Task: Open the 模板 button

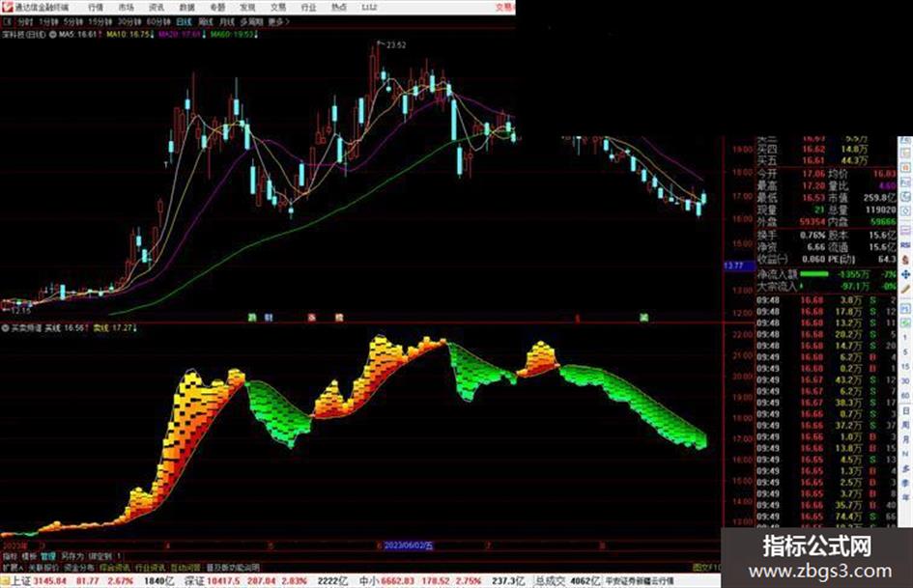Action: pos(29,556)
